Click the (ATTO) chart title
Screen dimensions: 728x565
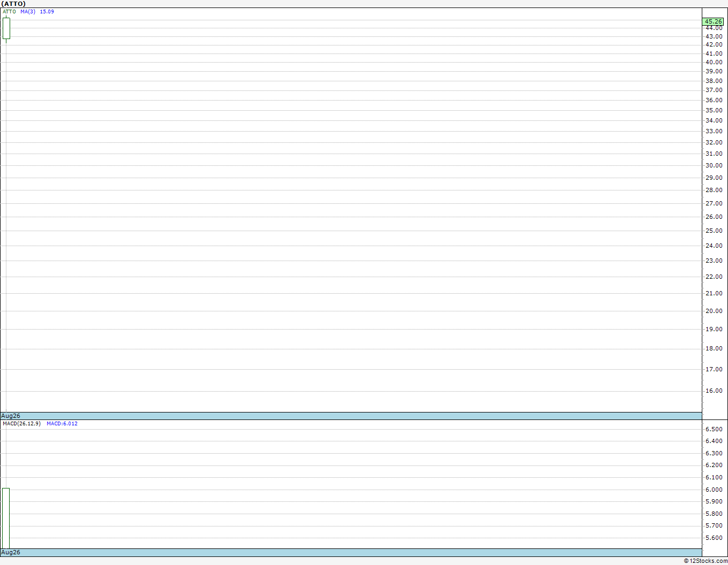click(13, 4)
